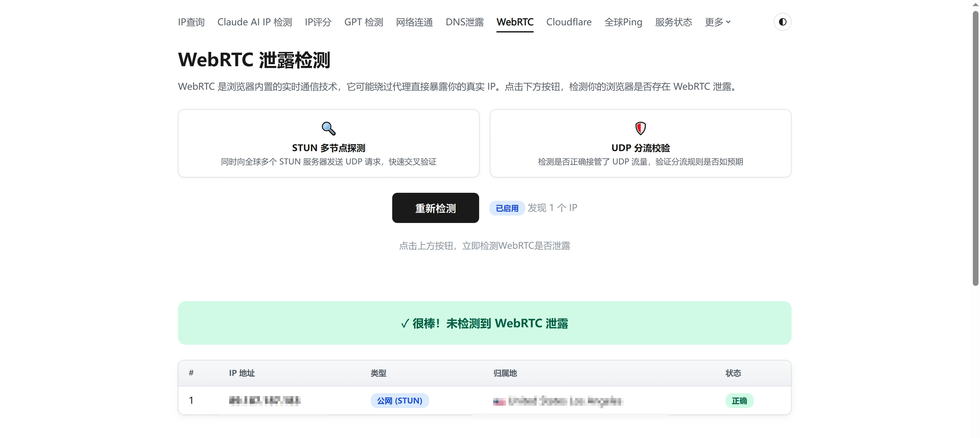
Task: Click the scrollbar up arrow
Action: click(975, 4)
